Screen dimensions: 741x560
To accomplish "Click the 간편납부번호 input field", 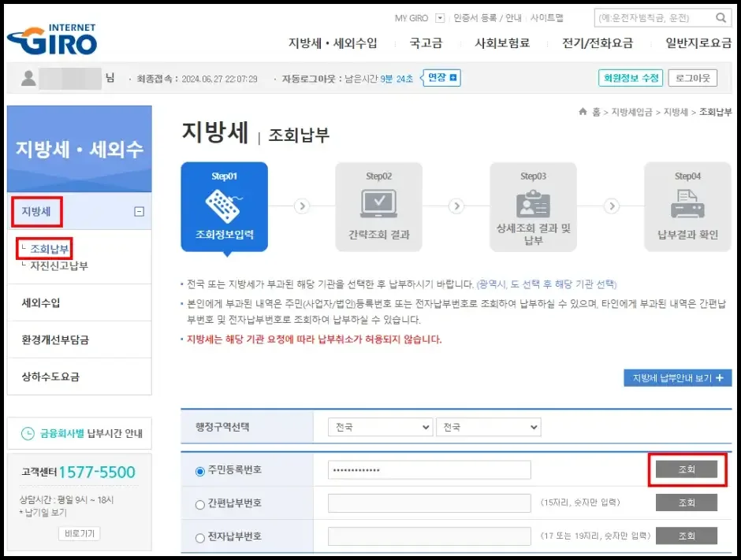I will (429, 503).
